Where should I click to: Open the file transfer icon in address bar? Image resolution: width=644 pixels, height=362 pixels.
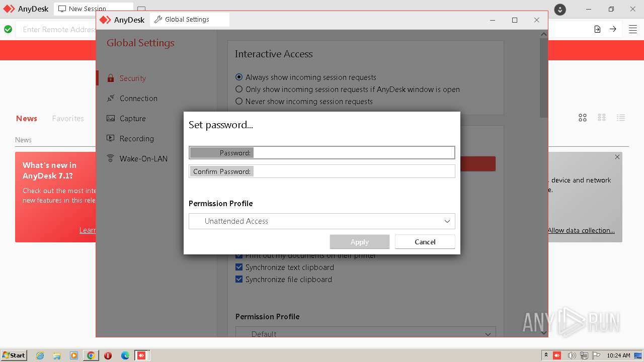coord(597,29)
